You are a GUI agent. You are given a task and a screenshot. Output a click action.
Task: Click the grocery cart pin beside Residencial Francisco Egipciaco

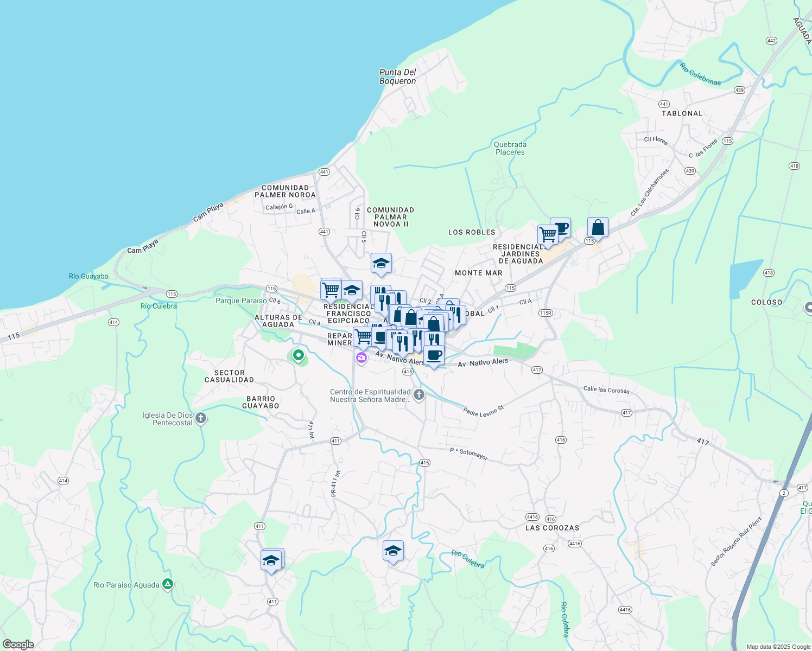point(331,290)
